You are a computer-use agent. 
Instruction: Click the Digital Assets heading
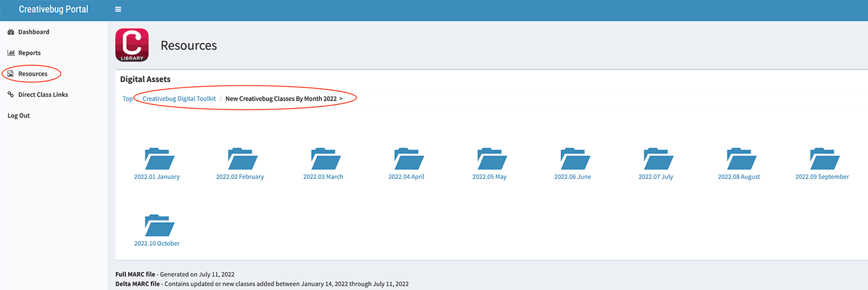(145, 79)
